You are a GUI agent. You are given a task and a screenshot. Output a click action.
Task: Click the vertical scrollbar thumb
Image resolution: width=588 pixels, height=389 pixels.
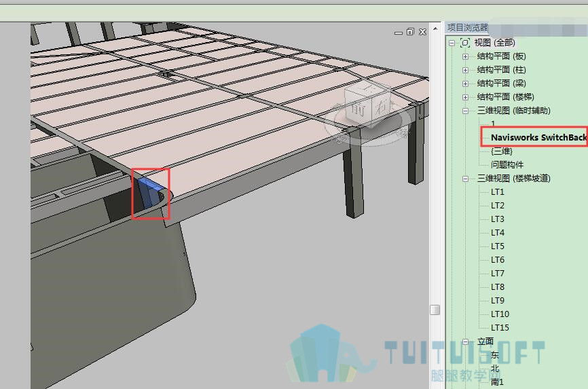(435, 310)
